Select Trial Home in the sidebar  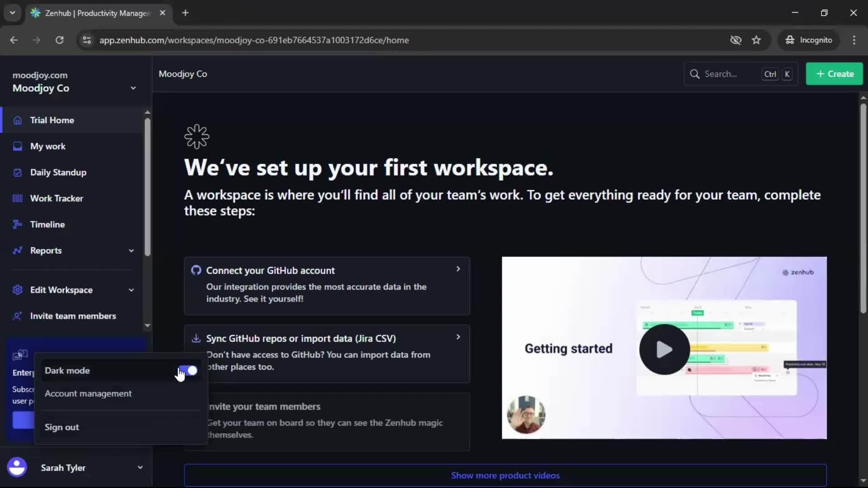coord(52,120)
